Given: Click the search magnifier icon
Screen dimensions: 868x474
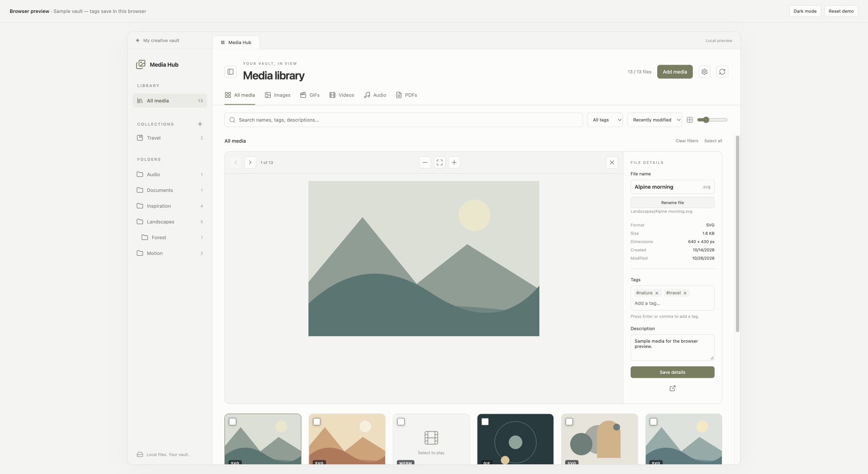Looking at the screenshot, I should click(x=232, y=120).
